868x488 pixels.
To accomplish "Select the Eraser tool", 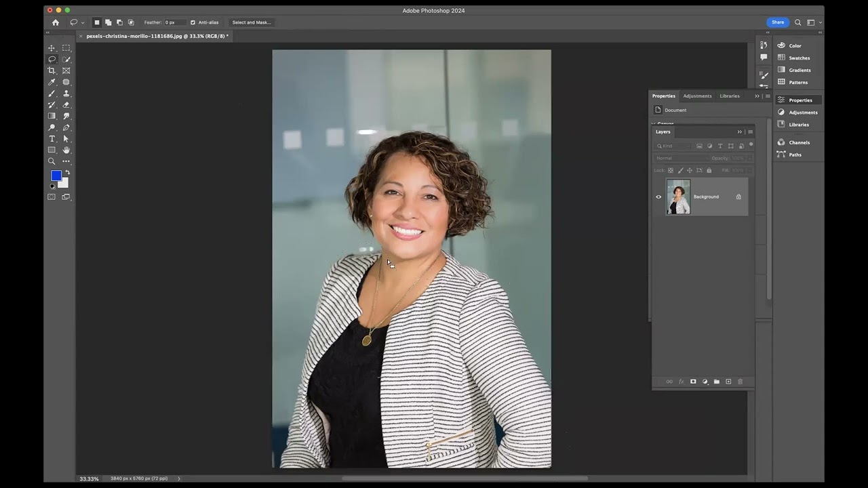I will click(x=66, y=104).
